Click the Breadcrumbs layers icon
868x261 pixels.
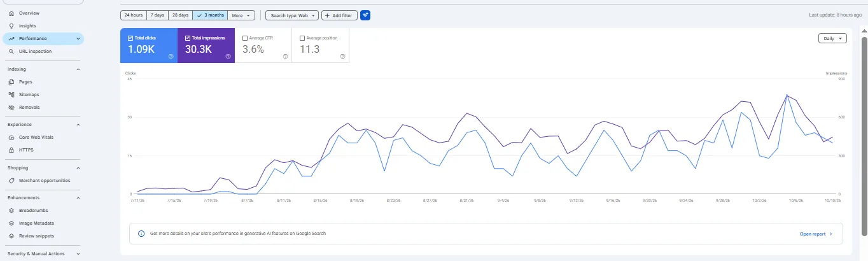click(11, 210)
